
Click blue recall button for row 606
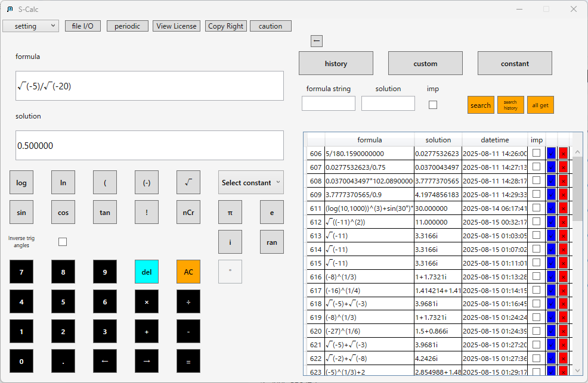click(551, 154)
